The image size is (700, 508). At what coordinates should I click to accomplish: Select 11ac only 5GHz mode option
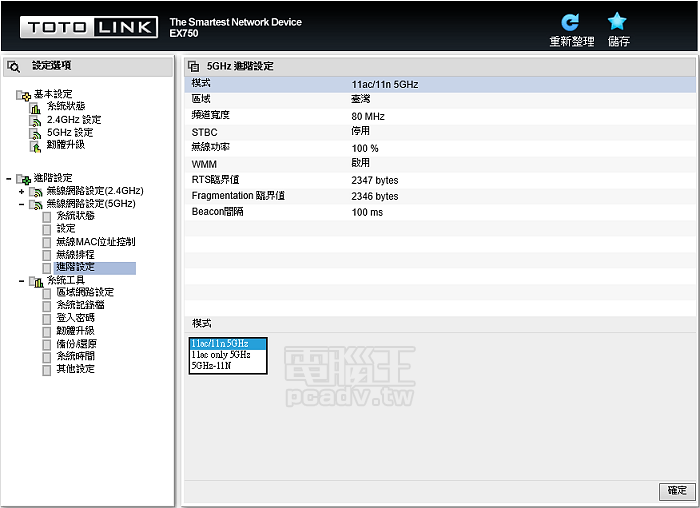(220, 355)
